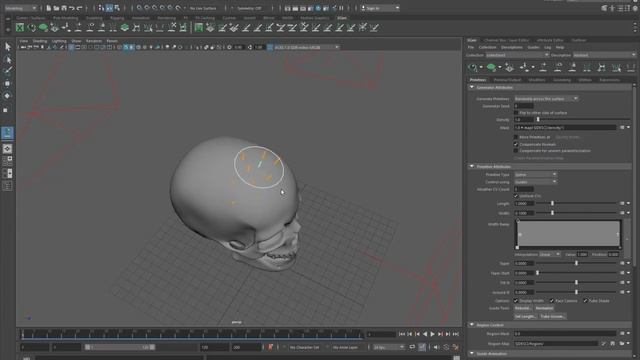
Task: Click the Sign In button
Action: pos(380,8)
